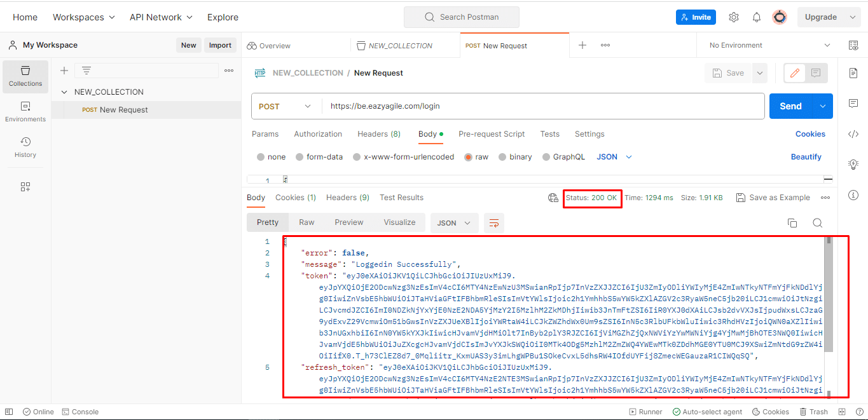Expand the Send button options arrow

[823, 106]
